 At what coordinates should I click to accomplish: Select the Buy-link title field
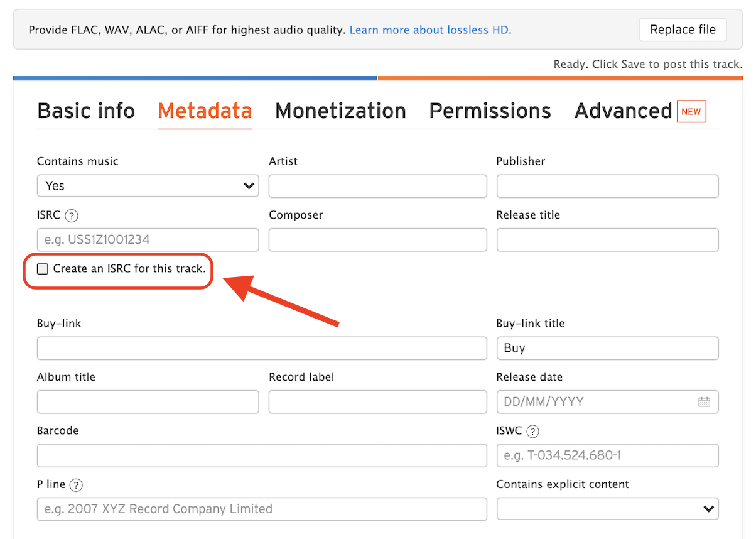[x=607, y=348]
